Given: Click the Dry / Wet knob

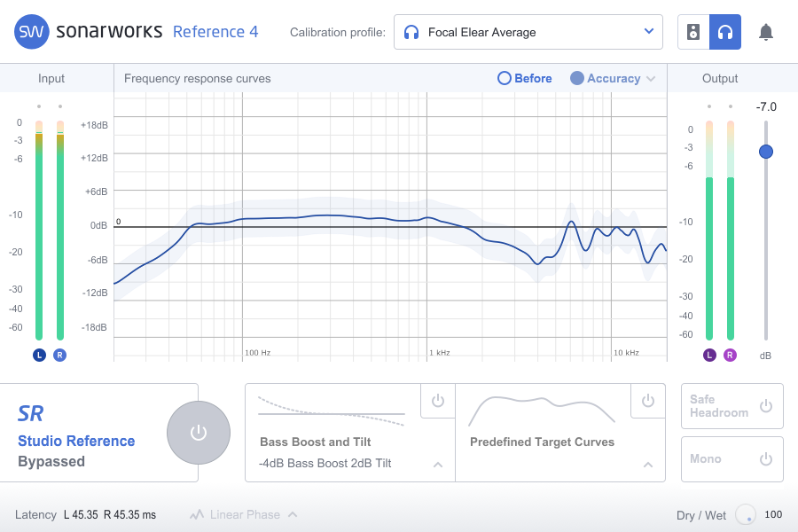Looking at the screenshot, I should 746,514.
